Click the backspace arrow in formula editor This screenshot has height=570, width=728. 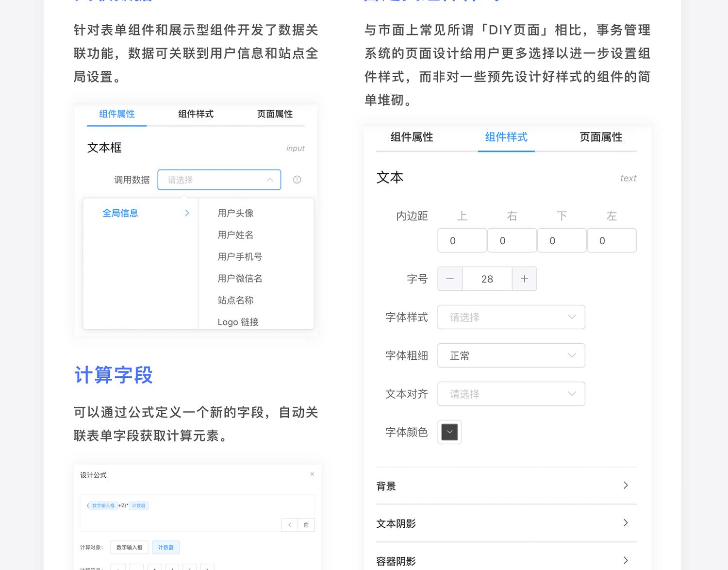tap(290, 525)
